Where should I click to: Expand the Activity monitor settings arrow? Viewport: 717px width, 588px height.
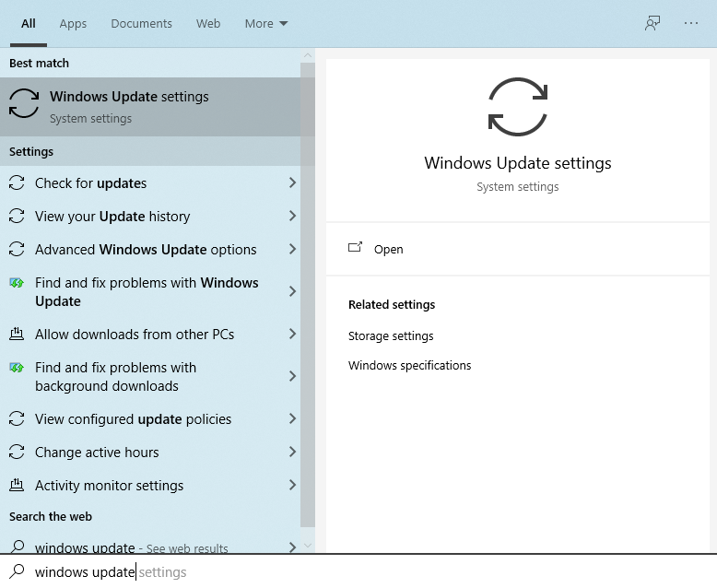coord(293,485)
